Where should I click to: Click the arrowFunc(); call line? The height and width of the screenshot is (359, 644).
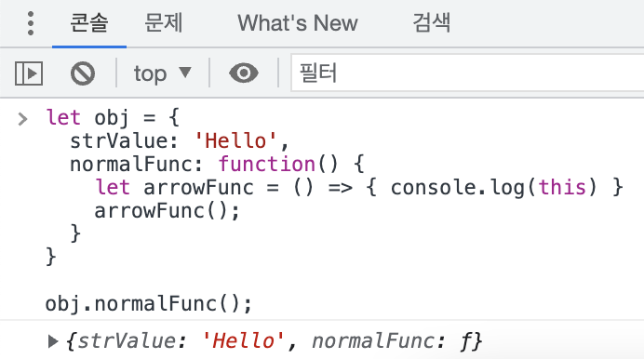pyautogui.click(x=167, y=211)
